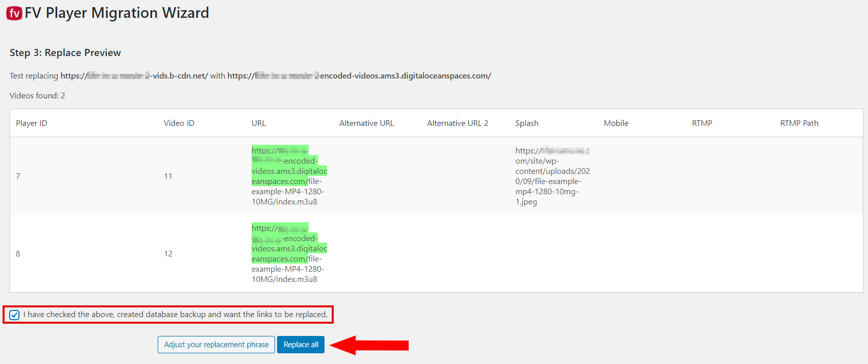Screen dimensions: 868x364
Task: Click the Step 3: Replace Preview heading
Action: [x=65, y=53]
